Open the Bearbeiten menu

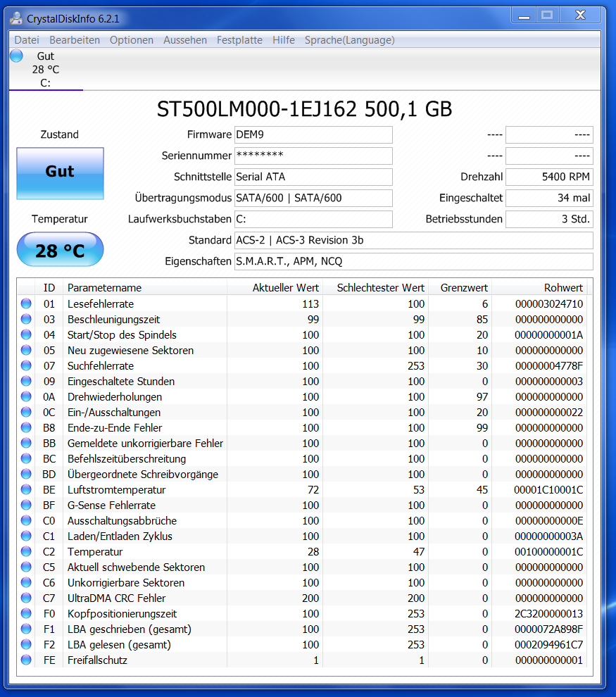point(75,40)
